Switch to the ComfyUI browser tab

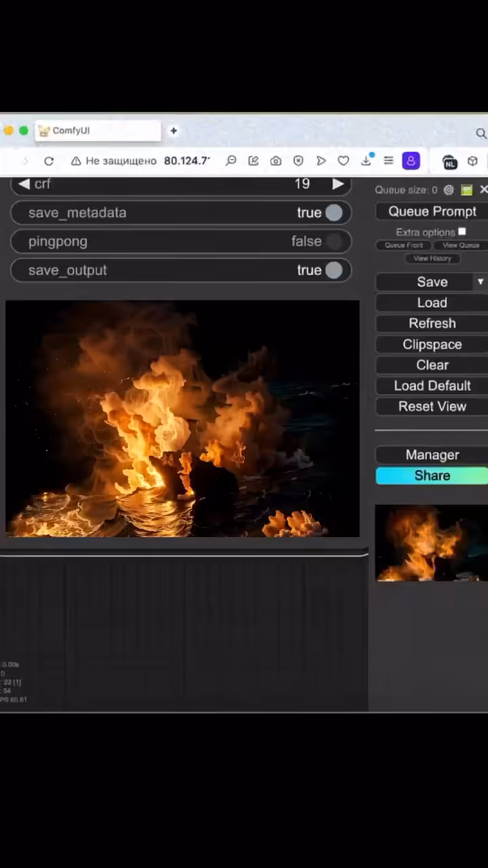pos(98,131)
